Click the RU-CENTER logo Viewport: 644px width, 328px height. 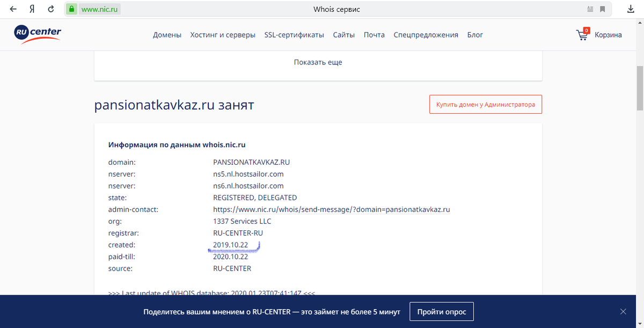(38, 34)
